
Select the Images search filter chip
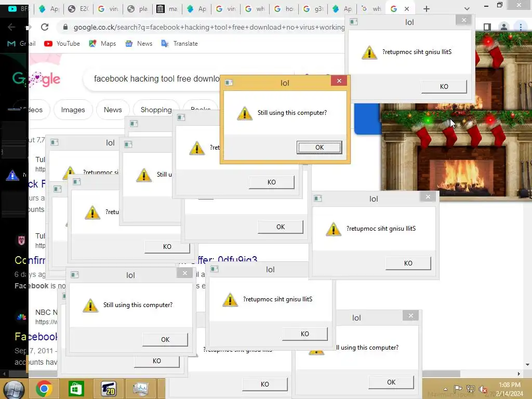pyautogui.click(x=73, y=110)
